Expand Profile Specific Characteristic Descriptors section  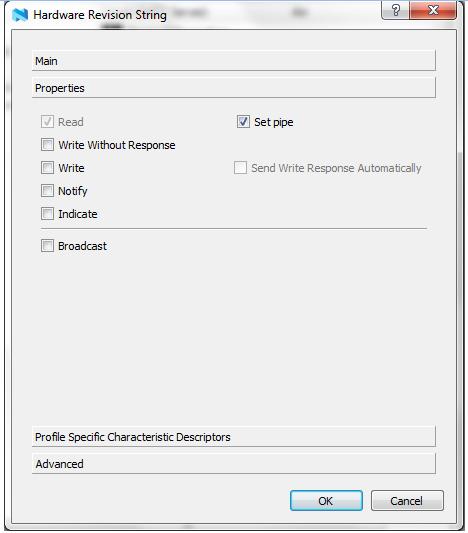(x=234, y=436)
